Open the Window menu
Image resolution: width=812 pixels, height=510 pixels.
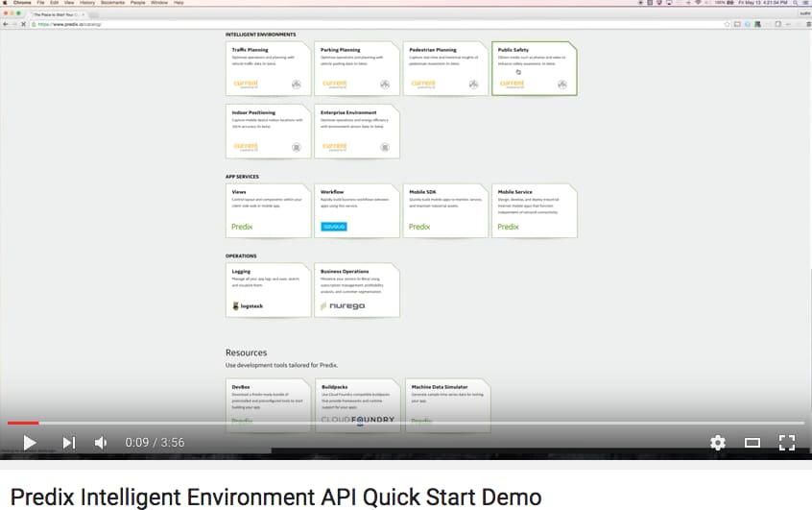click(159, 3)
